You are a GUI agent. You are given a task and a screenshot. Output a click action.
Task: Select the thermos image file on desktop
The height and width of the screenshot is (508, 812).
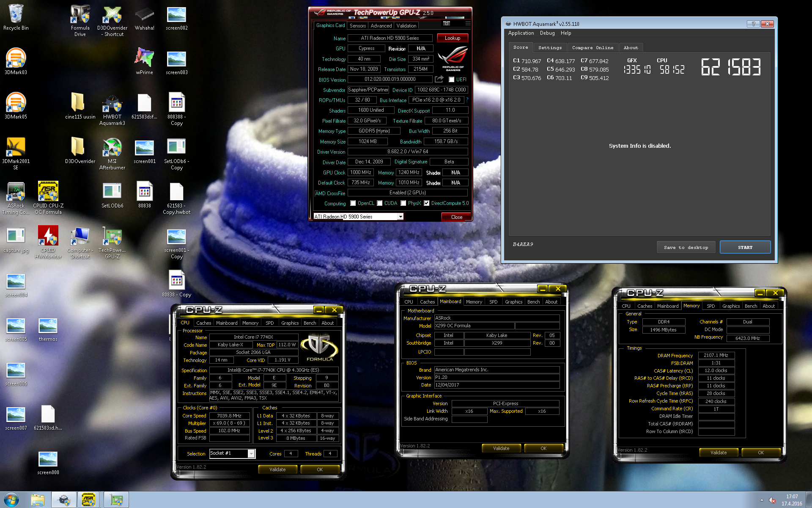[48, 330]
